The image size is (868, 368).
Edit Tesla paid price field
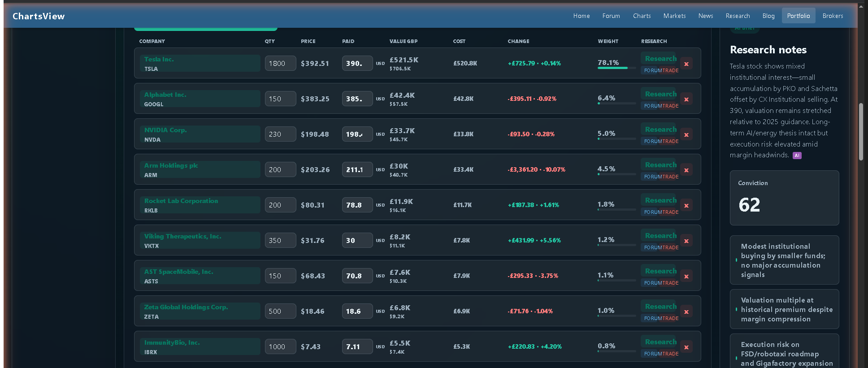(x=357, y=63)
